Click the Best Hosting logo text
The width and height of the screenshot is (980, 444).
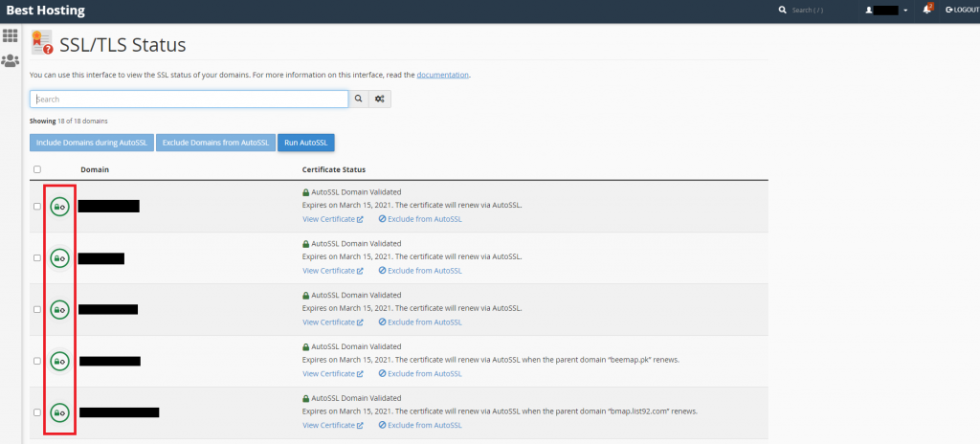tap(46, 11)
